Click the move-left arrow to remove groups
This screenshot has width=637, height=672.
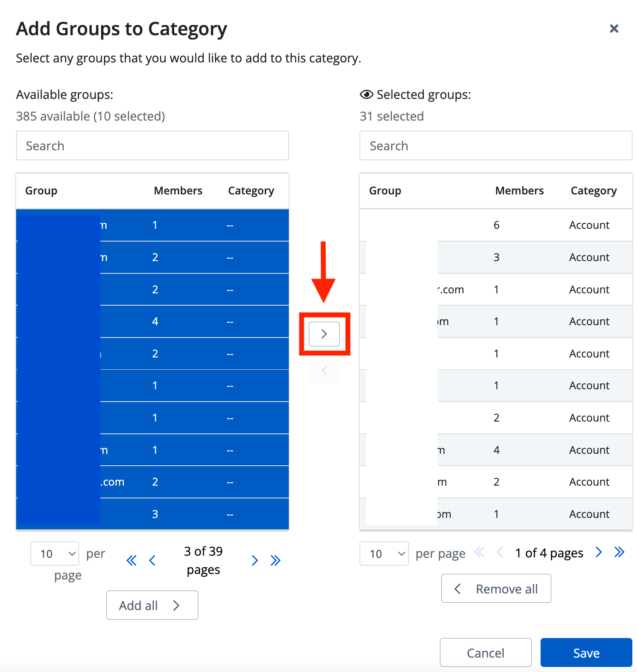pos(324,371)
